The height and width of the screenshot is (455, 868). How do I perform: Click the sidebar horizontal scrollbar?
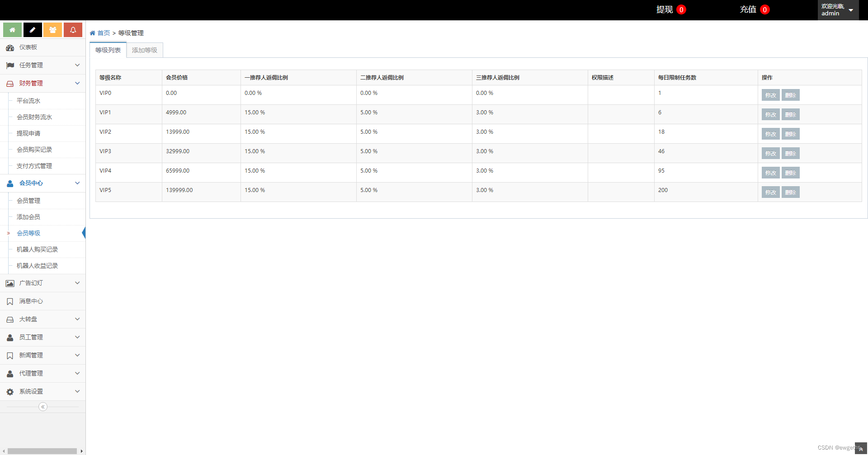(42, 451)
